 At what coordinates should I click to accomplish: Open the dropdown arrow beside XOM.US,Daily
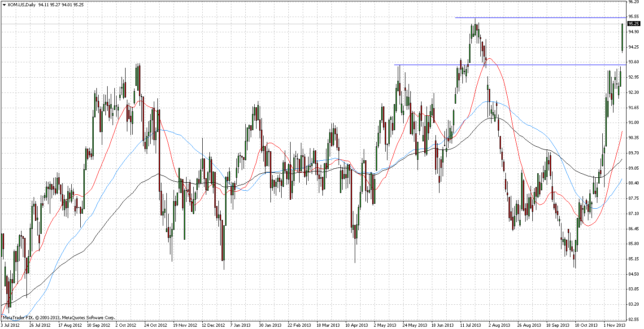pyautogui.click(x=4, y=4)
